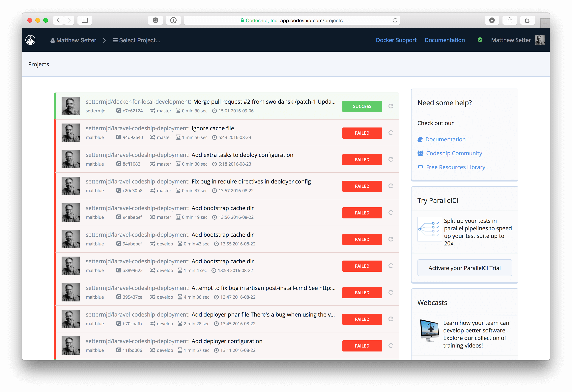Viewport: 572px width, 392px height.
Task: Click the avatar thumbnail in the docker-for-local-development row
Action: [71, 106]
